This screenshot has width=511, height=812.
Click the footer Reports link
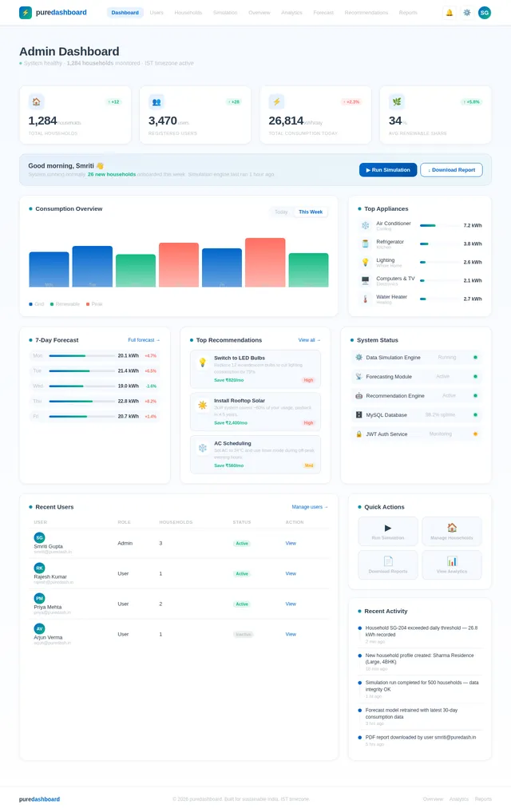point(483,799)
